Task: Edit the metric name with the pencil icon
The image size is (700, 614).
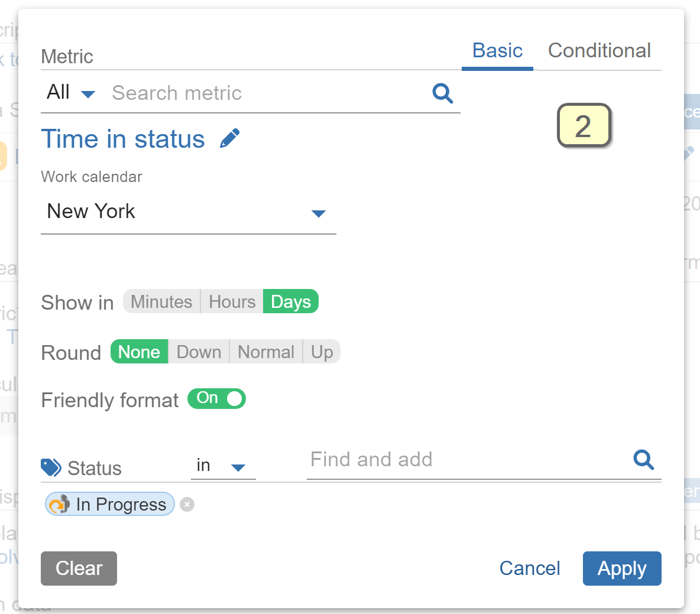Action: 230,137
